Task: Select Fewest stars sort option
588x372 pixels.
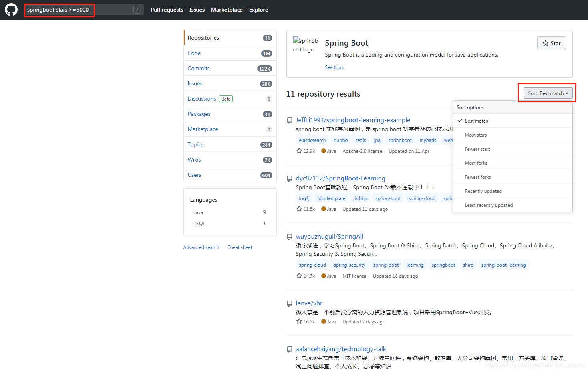Action: pyautogui.click(x=512, y=149)
